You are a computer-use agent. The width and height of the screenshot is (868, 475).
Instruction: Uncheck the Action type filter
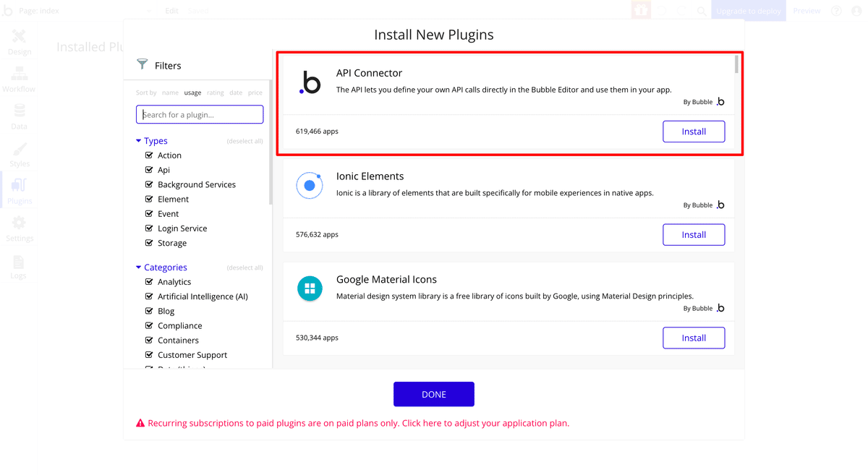coord(149,155)
